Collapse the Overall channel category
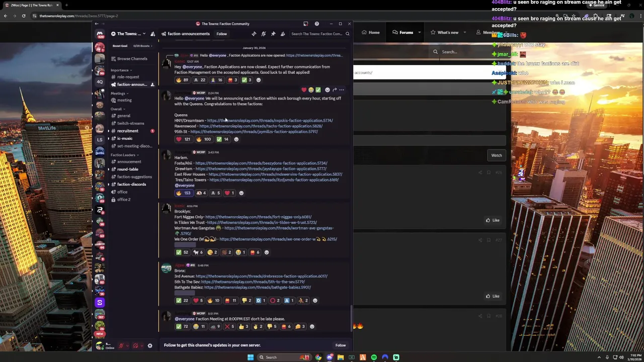 click(x=118, y=109)
